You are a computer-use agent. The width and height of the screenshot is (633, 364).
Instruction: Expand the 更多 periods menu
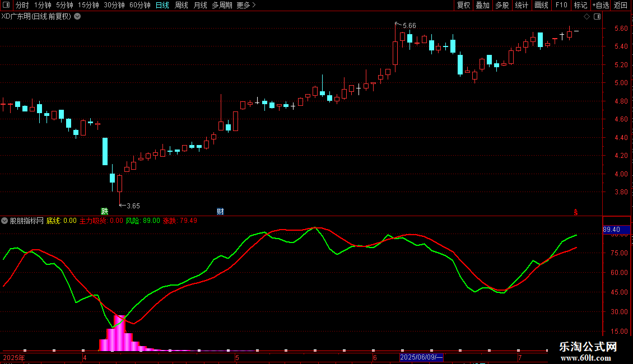coord(246,5)
